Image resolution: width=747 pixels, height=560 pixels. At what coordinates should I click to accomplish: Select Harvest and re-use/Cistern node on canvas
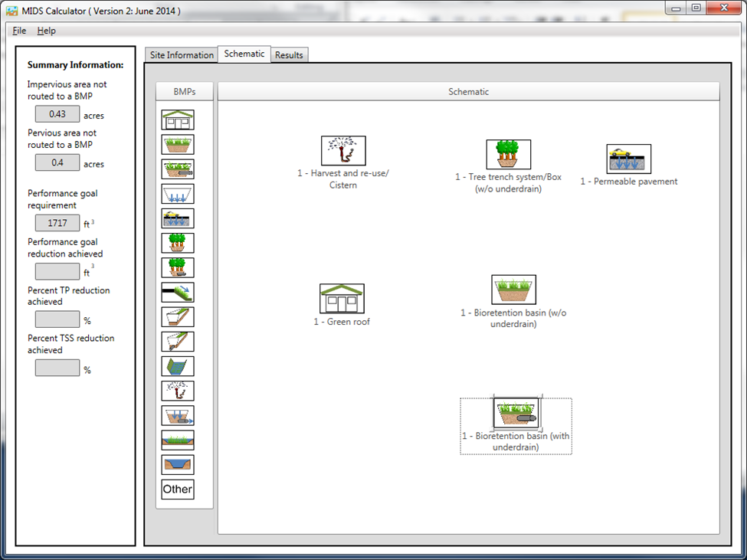click(x=343, y=151)
